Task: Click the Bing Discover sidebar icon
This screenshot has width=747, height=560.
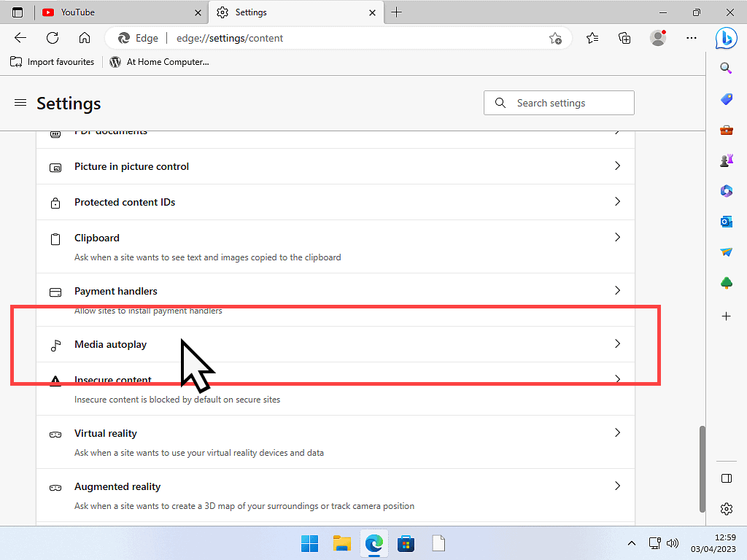Action: pos(726,38)
